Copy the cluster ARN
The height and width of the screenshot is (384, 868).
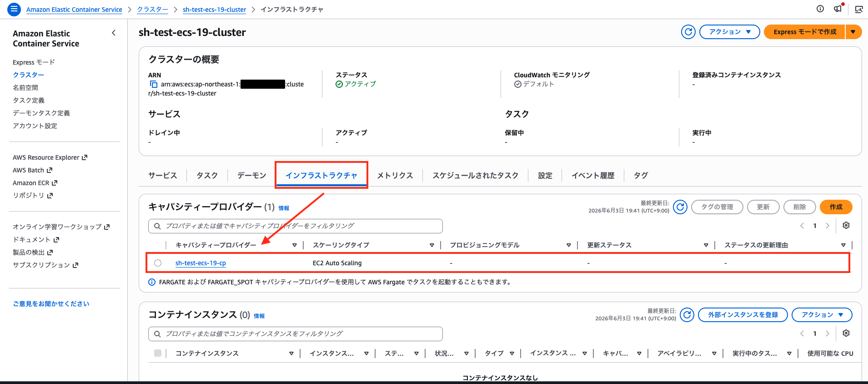[x=154, y=84]
